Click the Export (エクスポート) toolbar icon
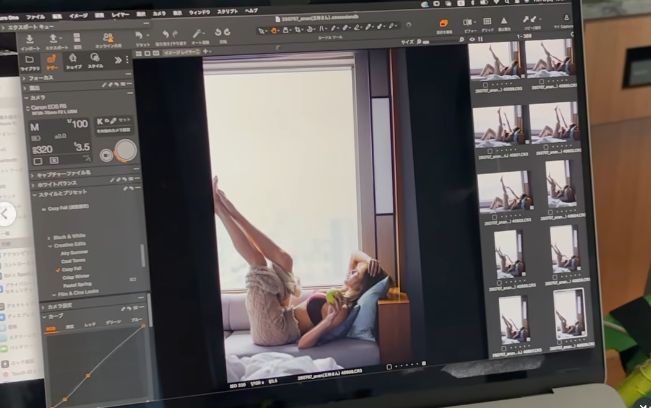Image resolution: width=651 pixels, height=408 pixels. click(x=54, y=39)
